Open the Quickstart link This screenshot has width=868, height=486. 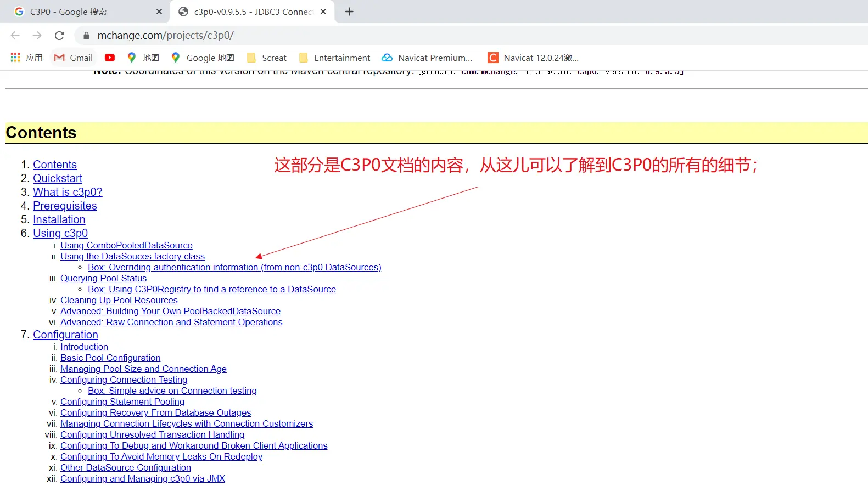(58, 178)
